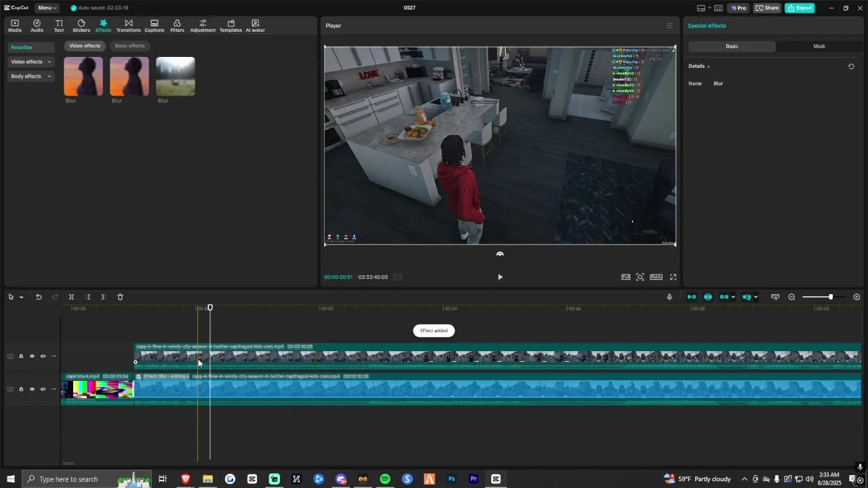Screen dimensions: 868x488
Task: Open the Adjustment panel
Action: point(203,26)
